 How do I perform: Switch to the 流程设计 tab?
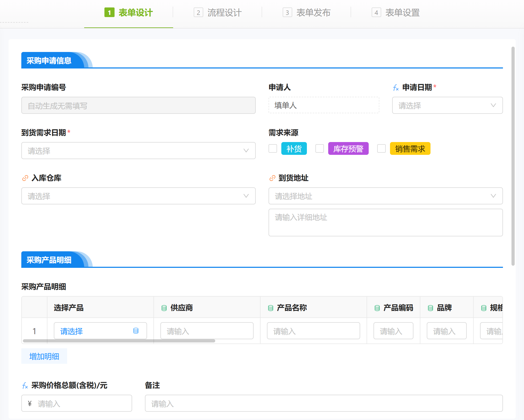click(218, 13)
